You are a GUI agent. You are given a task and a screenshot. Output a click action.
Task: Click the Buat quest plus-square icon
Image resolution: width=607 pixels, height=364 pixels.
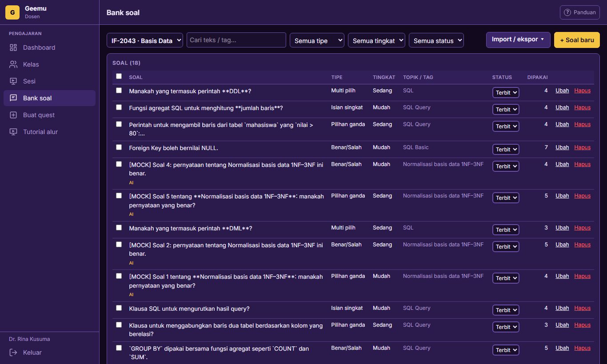point(13,115)
